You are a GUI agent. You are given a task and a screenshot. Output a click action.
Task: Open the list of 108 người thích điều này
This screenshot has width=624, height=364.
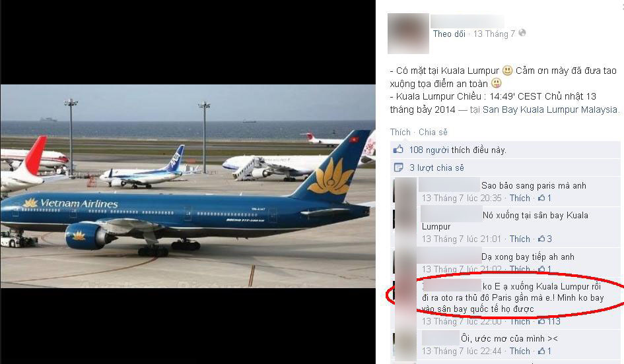pyautogui.click(x=458, y=150)
